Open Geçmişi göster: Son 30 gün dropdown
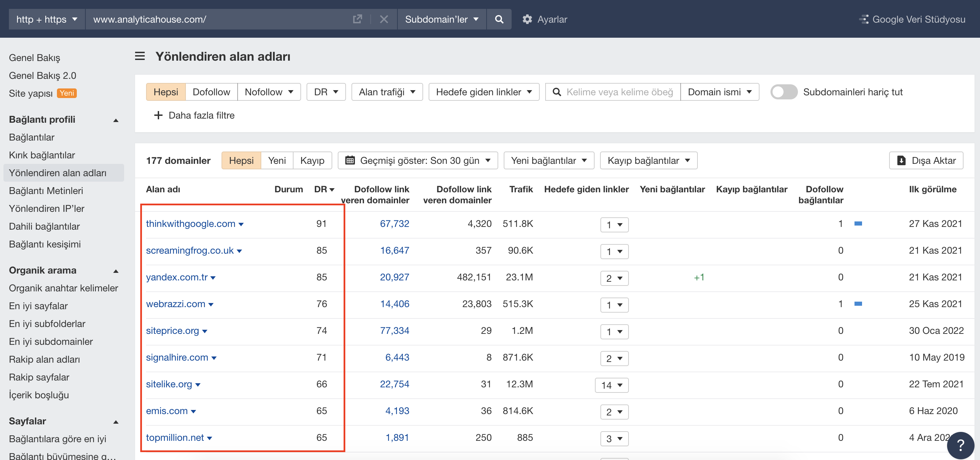Viewport: 980px width, 460px height. [418, 160]
